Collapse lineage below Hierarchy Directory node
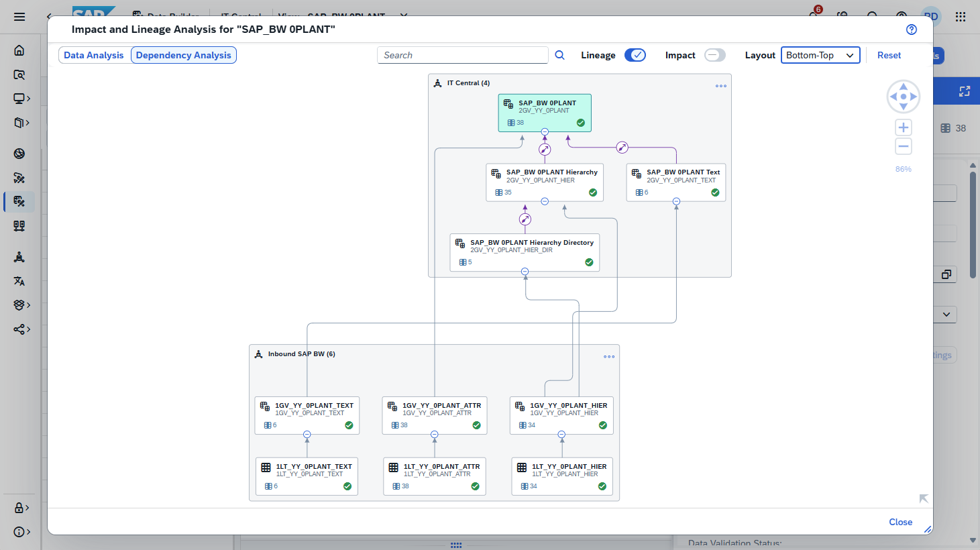This screenshot has width=980, height=550. [x=525, y=272]
